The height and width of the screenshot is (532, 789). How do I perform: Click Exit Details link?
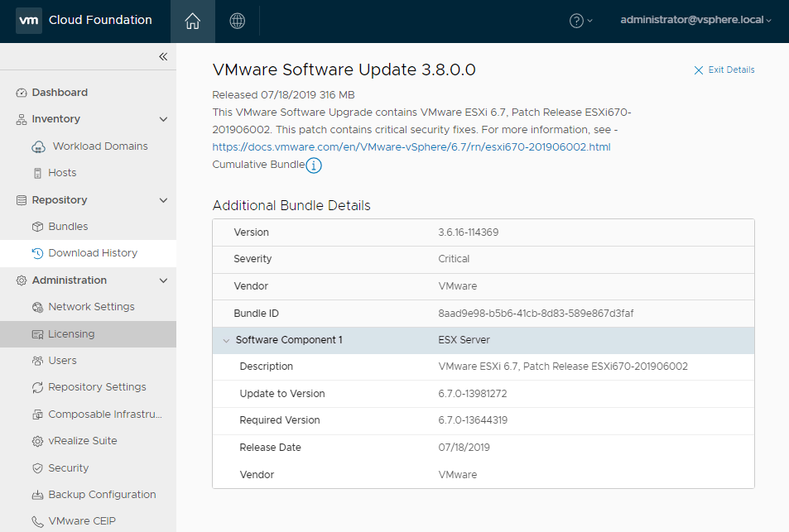click(x=731, y=69)
